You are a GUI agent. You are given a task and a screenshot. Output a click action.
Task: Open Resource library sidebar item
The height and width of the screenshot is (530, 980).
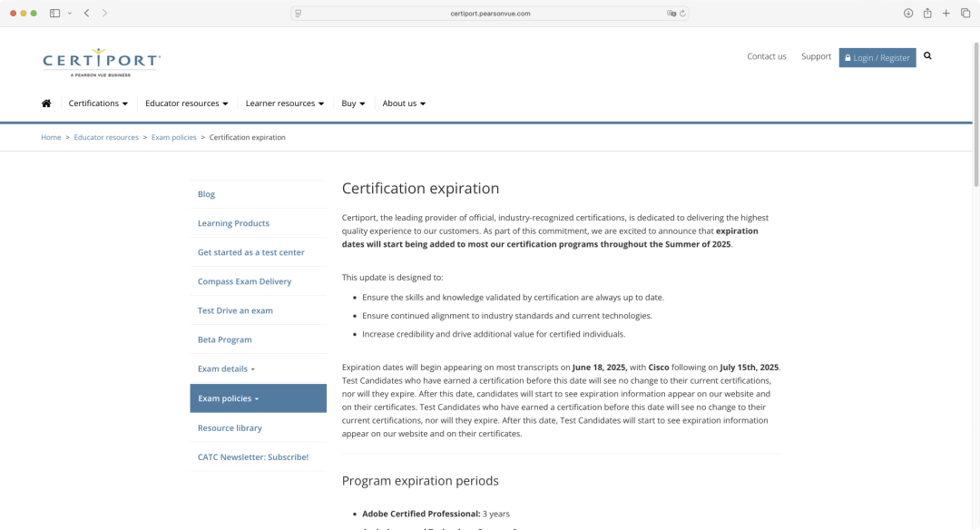pyautogui.click(x=230, y=428)
